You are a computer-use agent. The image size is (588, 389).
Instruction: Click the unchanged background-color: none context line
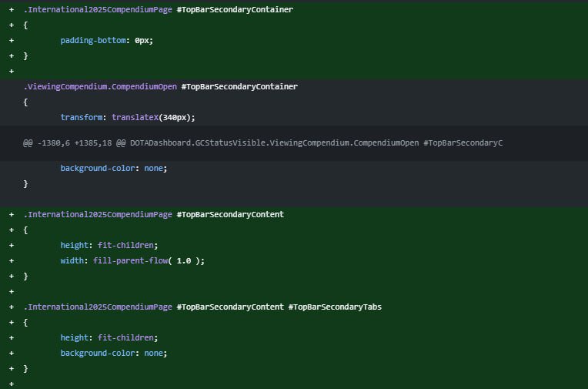tap(113, 168)
